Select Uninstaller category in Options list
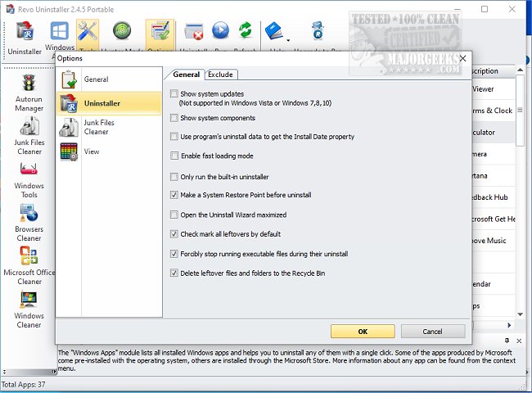532x393 pixels. tap(109, 103)
